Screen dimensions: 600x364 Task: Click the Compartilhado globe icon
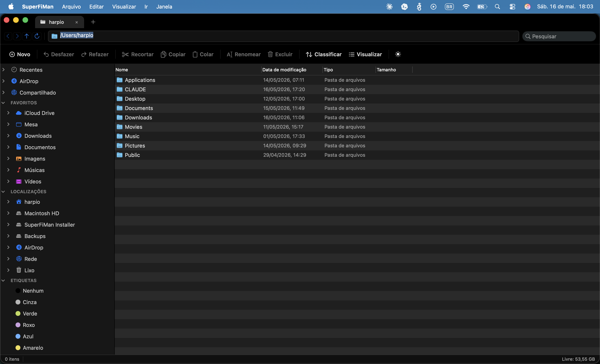[x=14, y=92]
